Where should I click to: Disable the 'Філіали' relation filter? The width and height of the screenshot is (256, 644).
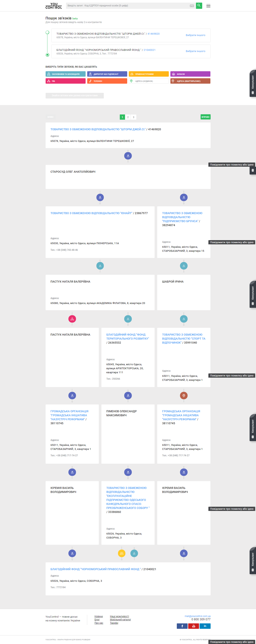[190, 74]
